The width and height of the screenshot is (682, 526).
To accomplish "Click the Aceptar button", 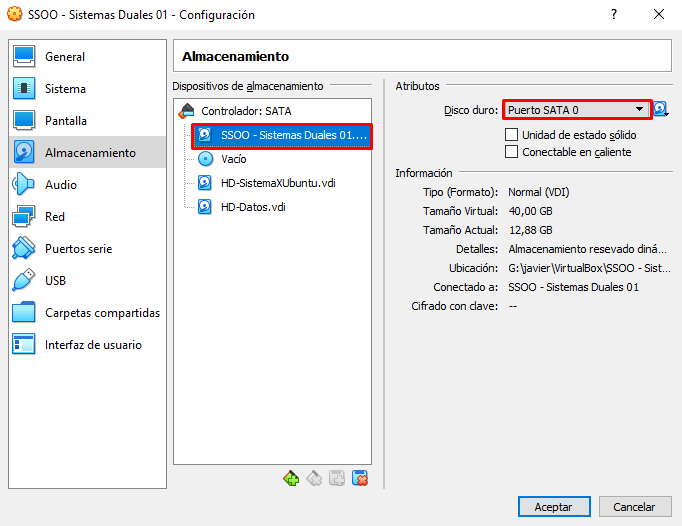I will tap(553, 507).
